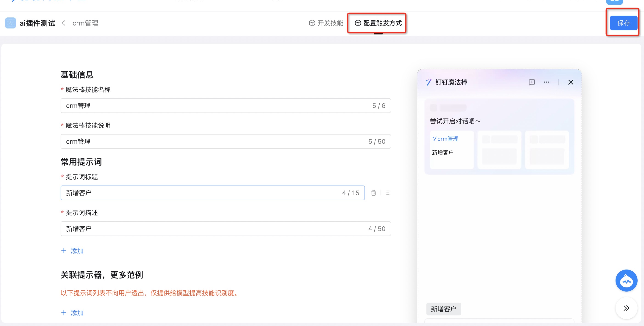Click the blue 保存 save button
The height and width of the screenshot is (326, 644).
(x=624, y=23)
